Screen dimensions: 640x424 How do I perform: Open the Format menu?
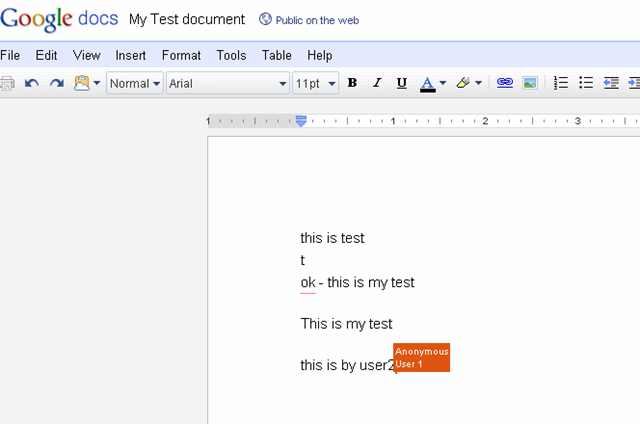tap(181, 55)
